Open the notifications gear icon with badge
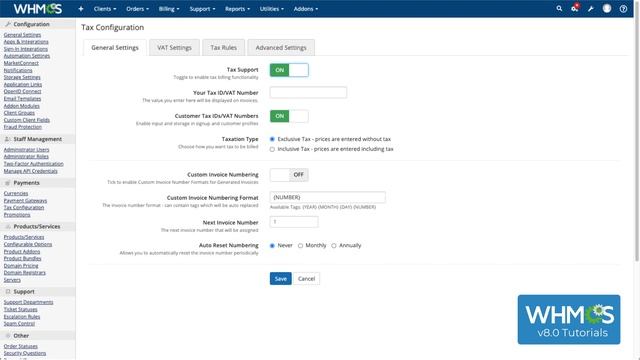The width and height of the screenshot is (640, 360). [575, 8]
